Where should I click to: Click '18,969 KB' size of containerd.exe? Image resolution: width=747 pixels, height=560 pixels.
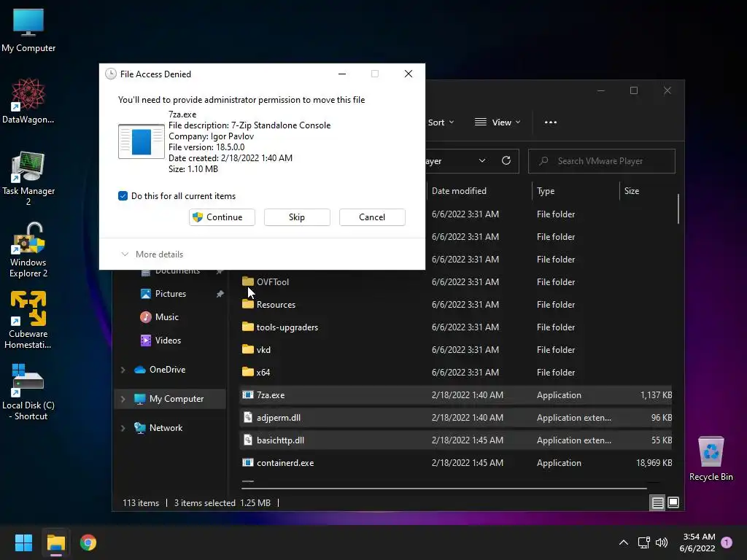tap(654, 463)
